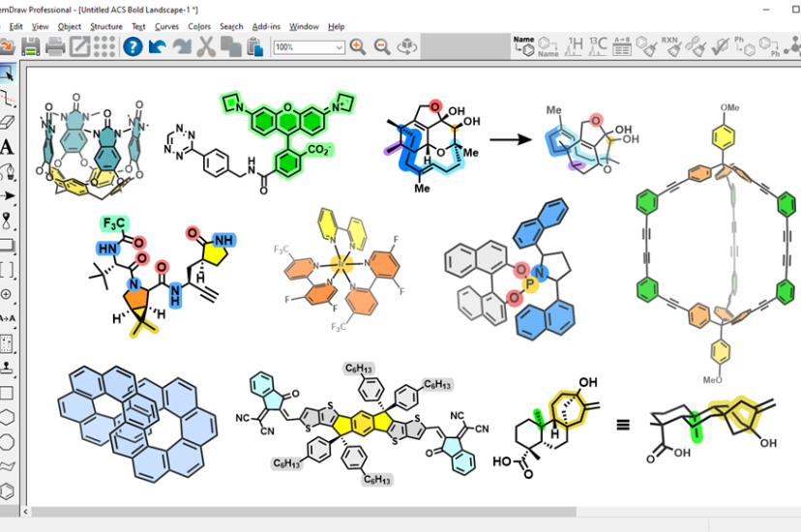
Task: Check structure with the checkmark icon
Action: (x=721, y=46)
